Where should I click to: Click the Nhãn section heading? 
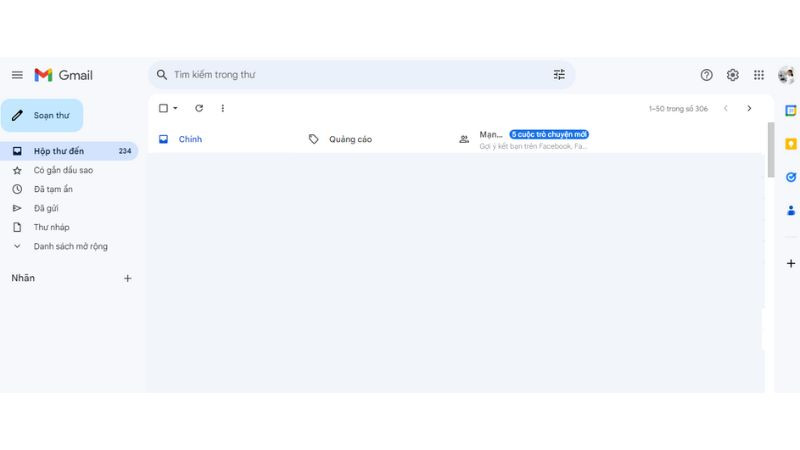click(x=23, y=278)
